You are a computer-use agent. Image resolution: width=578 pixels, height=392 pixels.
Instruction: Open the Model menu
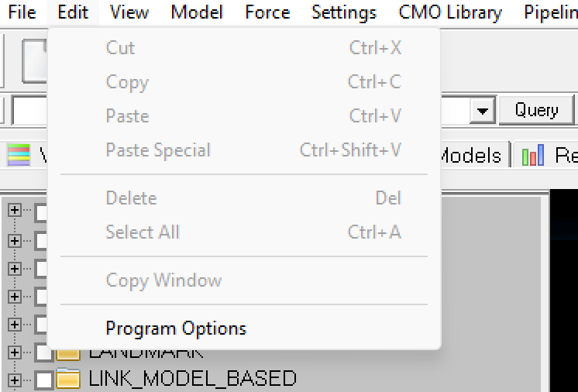[197, 12]
